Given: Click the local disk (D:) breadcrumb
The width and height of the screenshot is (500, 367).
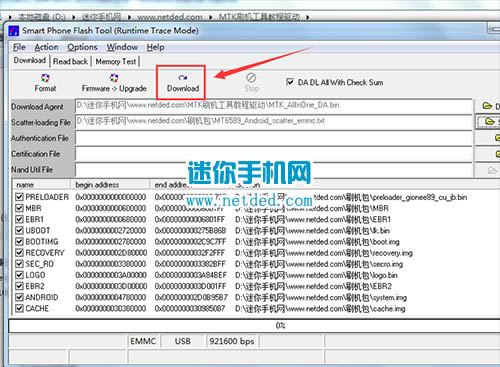Looking at the screenshot, I should pos(41,17).
